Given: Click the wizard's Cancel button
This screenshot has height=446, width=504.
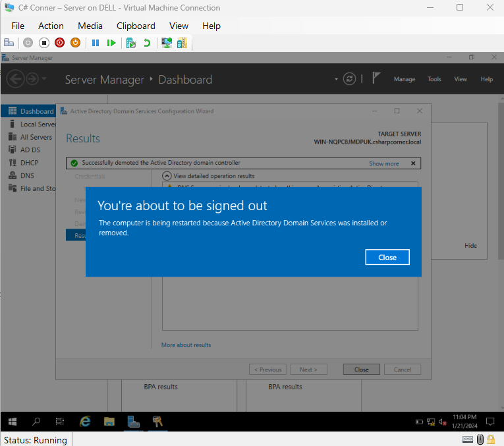Looking at the screenshot, I should (403, 369).
